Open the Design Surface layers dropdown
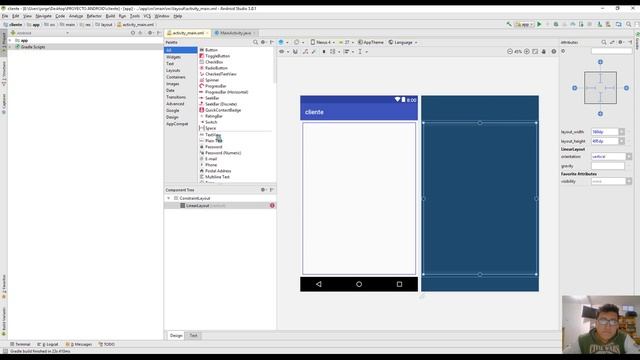This screenshot has width=640, height=360. (282, 42)
